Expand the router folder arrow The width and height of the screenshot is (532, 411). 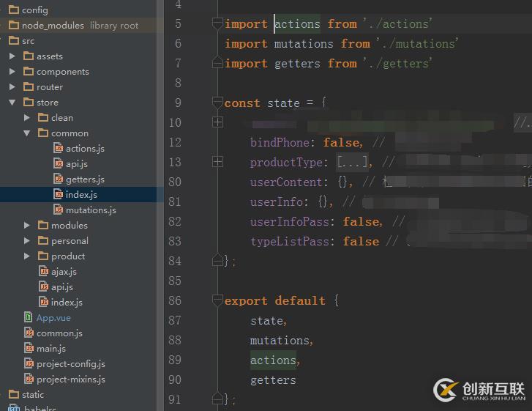12,87
